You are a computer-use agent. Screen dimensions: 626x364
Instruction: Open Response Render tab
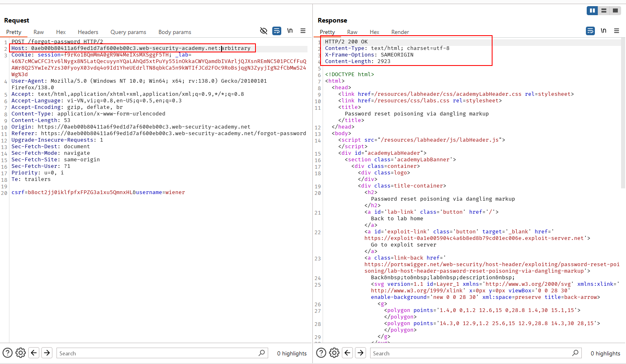(400, 32)
